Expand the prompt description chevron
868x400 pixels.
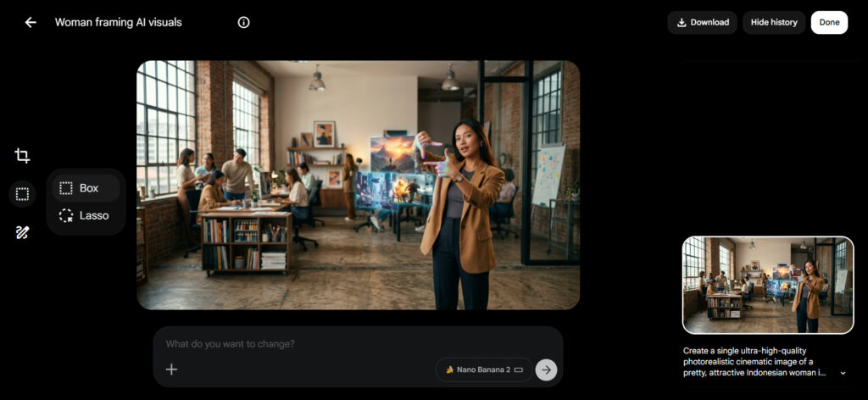pyautogui.click(x=843, y=374)
